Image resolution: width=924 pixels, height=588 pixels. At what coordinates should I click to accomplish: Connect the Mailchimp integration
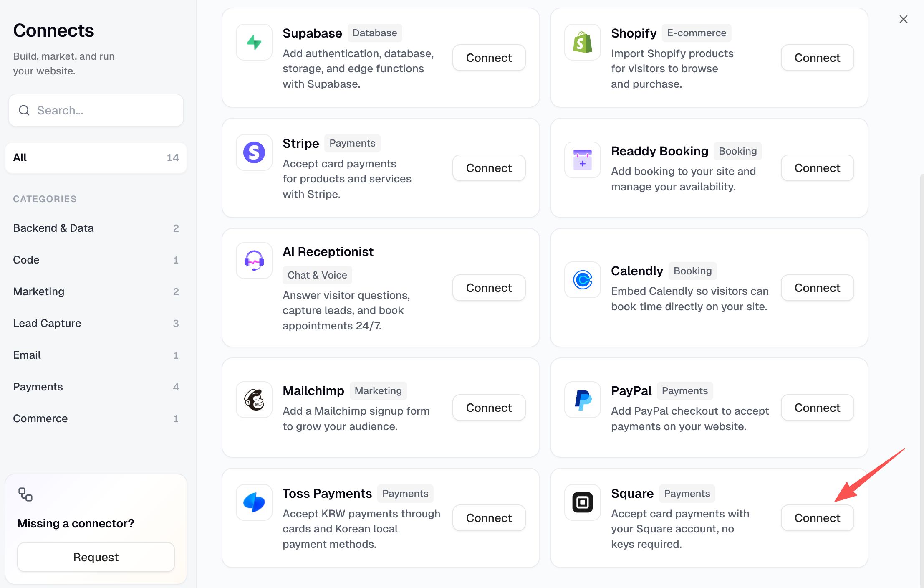489,408
